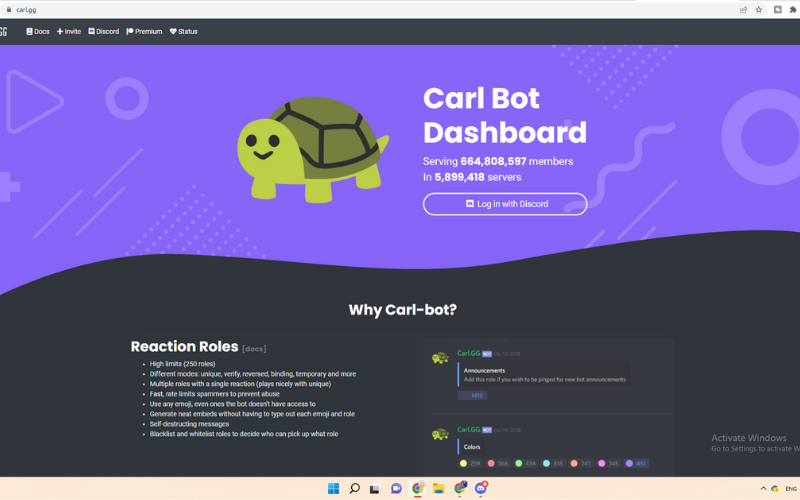
Task: Open Task View on taskbar
Action: 375,489
